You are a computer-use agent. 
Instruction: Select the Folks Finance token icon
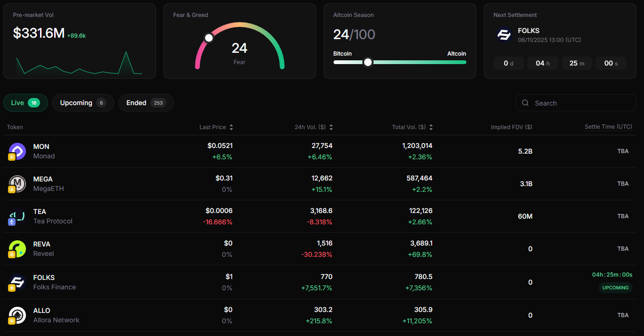[17, 282]
